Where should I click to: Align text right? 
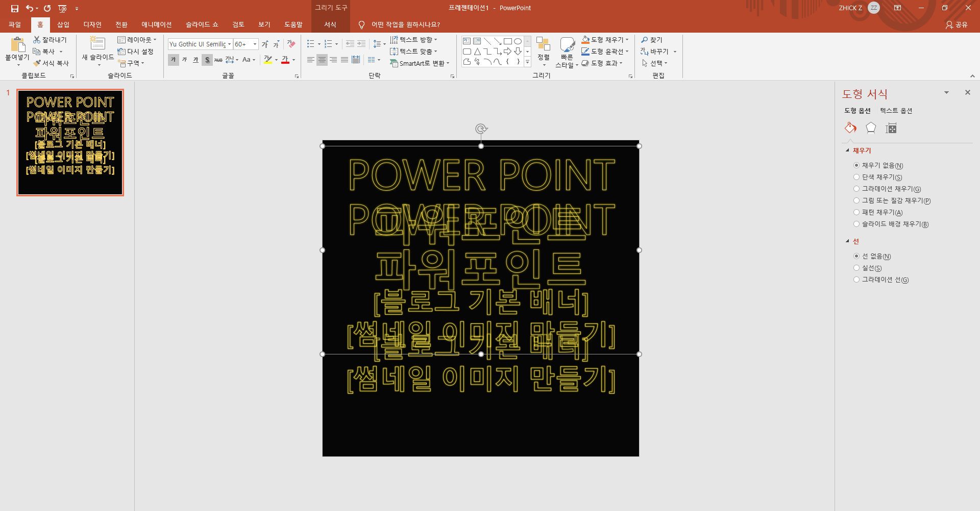[x=333, y=60]
